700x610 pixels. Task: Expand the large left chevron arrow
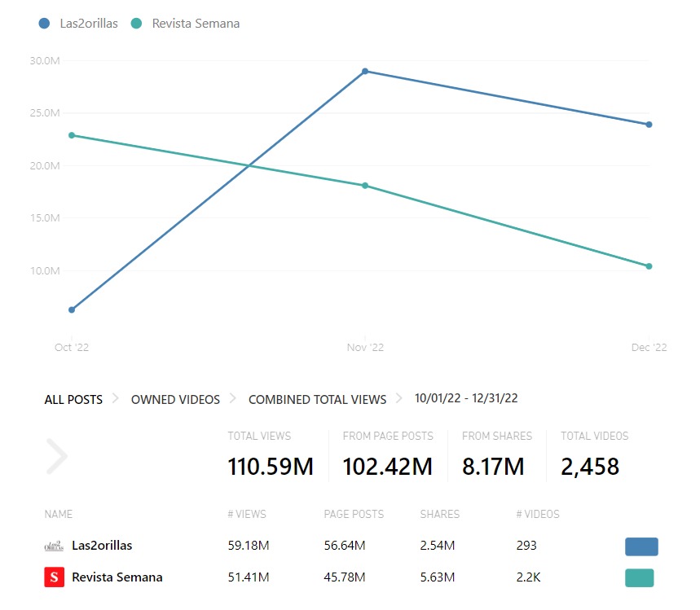coord(56,457)
